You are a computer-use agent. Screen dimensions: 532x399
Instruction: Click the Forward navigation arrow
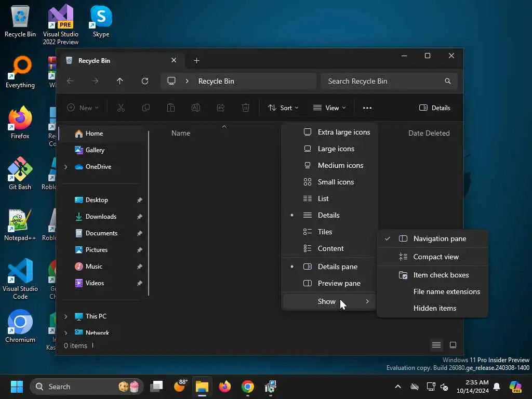tap(95, 81)
